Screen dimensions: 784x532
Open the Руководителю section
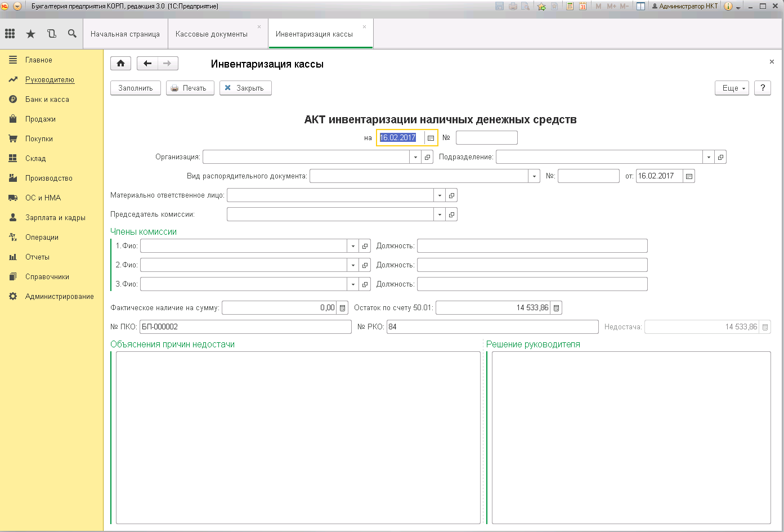[50, 79]
